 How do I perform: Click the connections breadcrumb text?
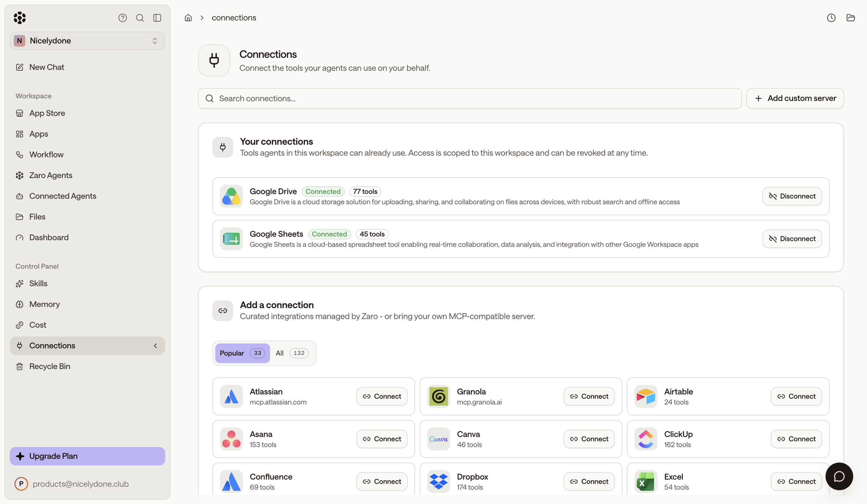tap(234, 18)
